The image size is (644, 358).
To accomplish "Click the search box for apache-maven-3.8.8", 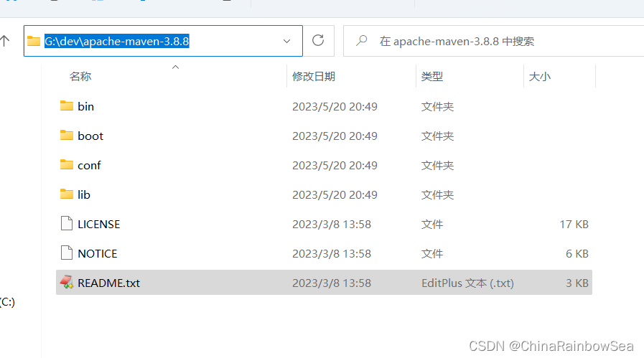I will pyautogui.click(x=493, y=41).
